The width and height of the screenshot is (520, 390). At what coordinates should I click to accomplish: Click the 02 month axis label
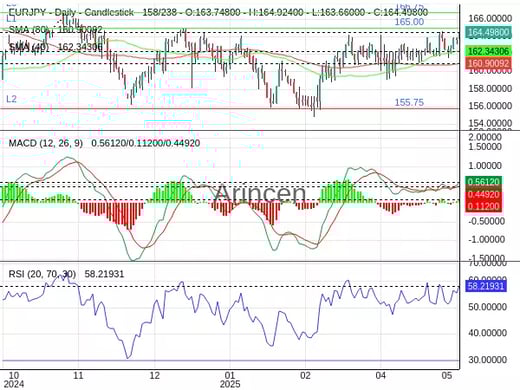[x=305, y=375]
